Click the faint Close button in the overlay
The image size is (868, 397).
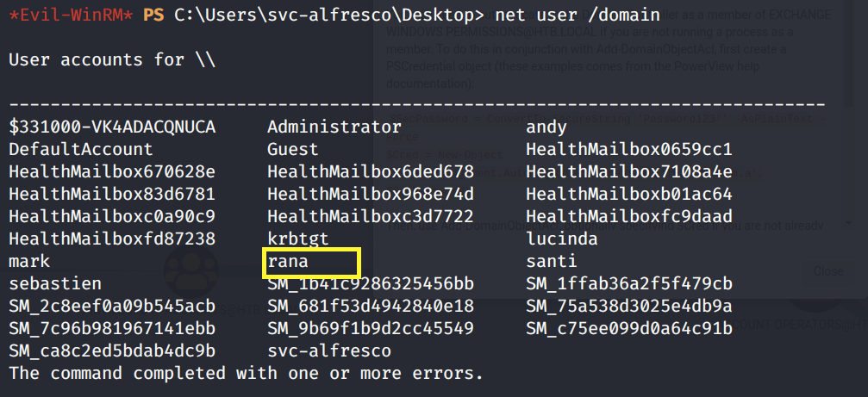pyautogui.click(x=828, y=270)
